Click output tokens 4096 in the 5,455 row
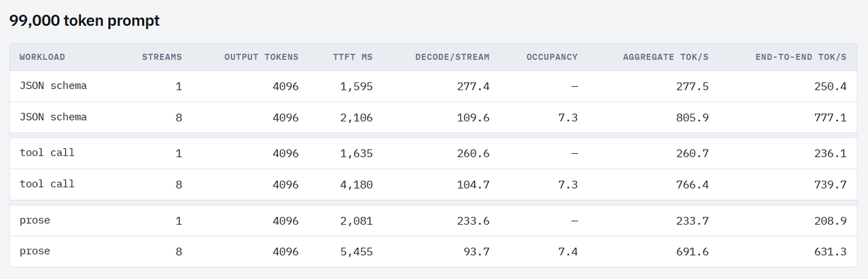This screenshot has height=279, width=868. [x=286, y=252]
